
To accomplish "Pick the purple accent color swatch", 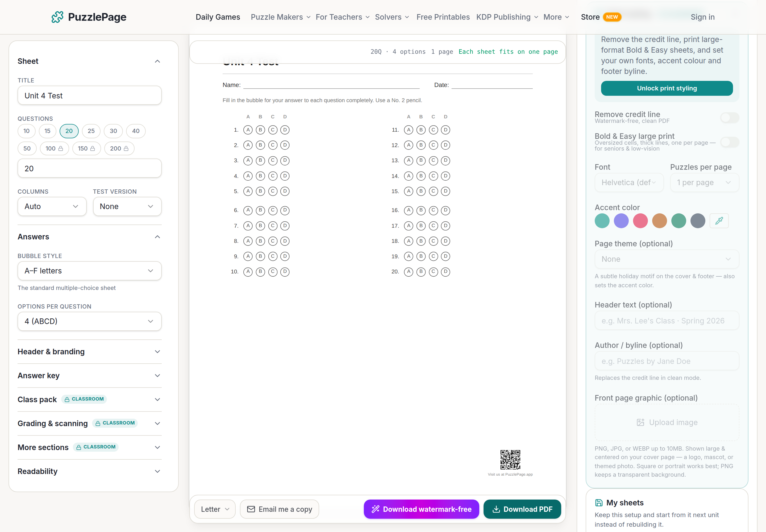I will click(621, 221).
